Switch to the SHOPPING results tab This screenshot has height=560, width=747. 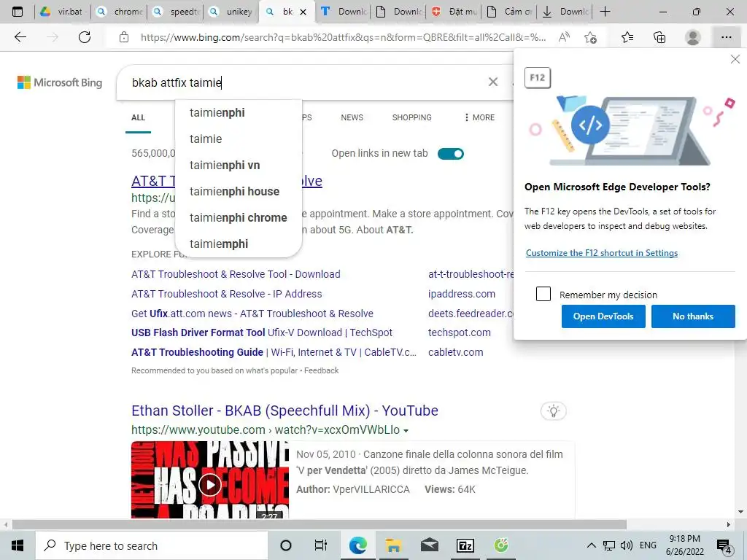coord(411,117)
